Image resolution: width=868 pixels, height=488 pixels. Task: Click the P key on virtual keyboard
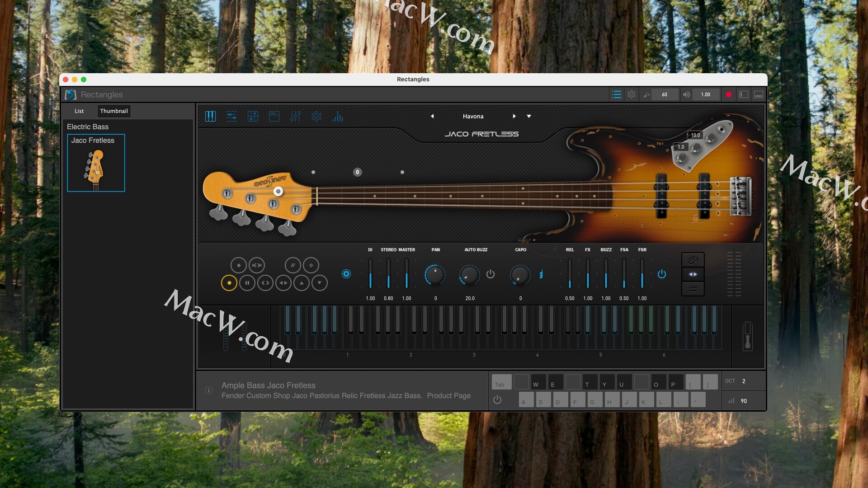pyautogui.click(x=676, y=382)
